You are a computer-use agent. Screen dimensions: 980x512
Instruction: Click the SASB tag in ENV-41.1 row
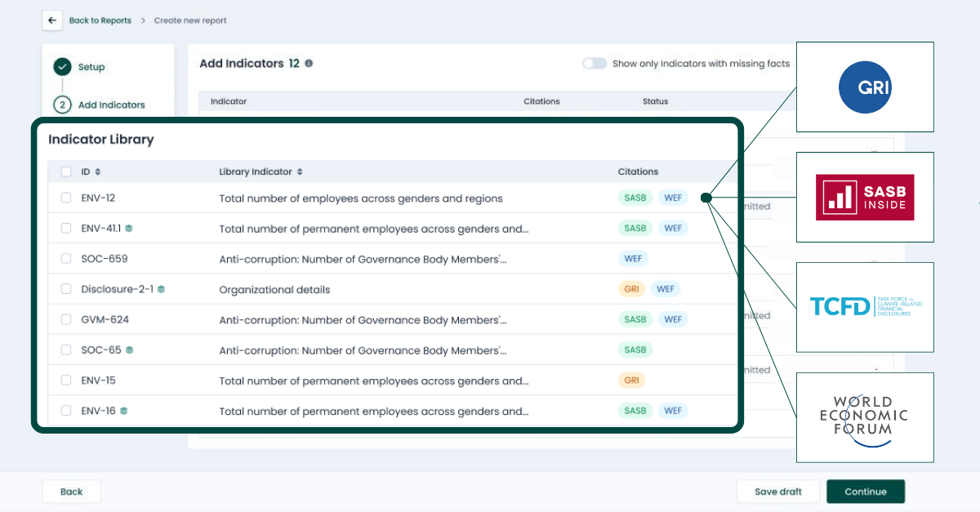click(x=635, y=229)
